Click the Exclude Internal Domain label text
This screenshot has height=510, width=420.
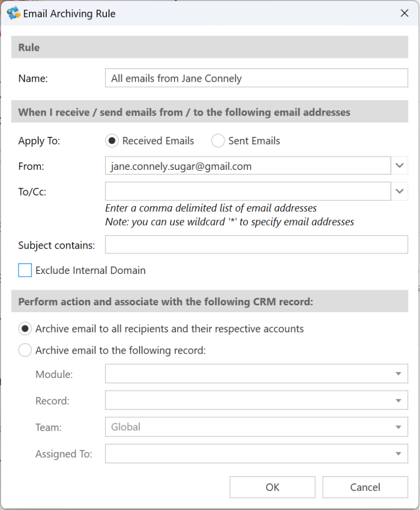91,270
